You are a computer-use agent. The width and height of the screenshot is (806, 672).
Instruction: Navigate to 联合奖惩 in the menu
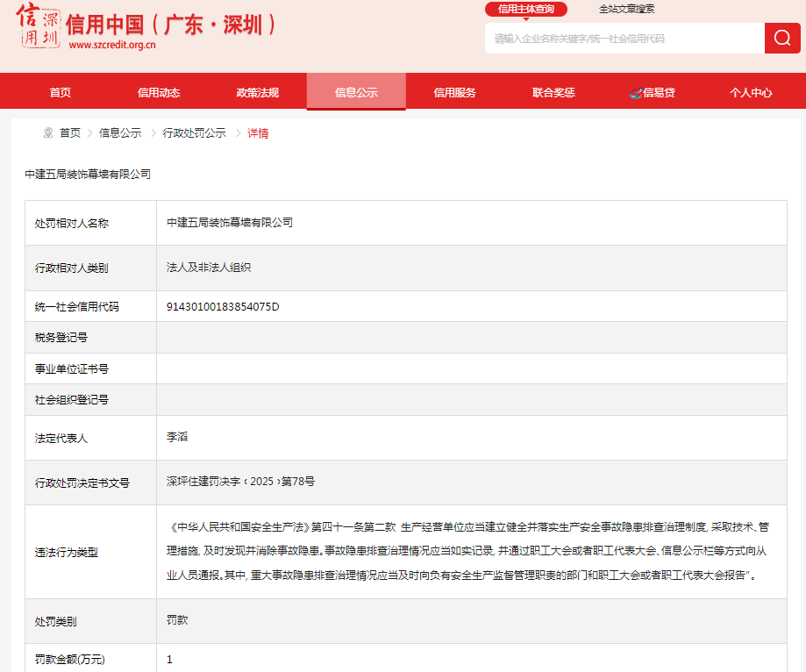(x=553, y=92)
